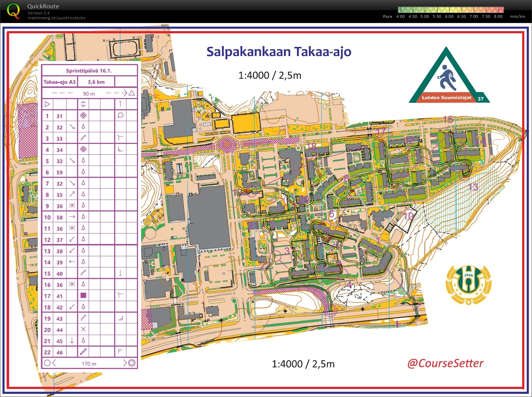
Task: Click the 90 m start distance text
Action: pos(89,93)
